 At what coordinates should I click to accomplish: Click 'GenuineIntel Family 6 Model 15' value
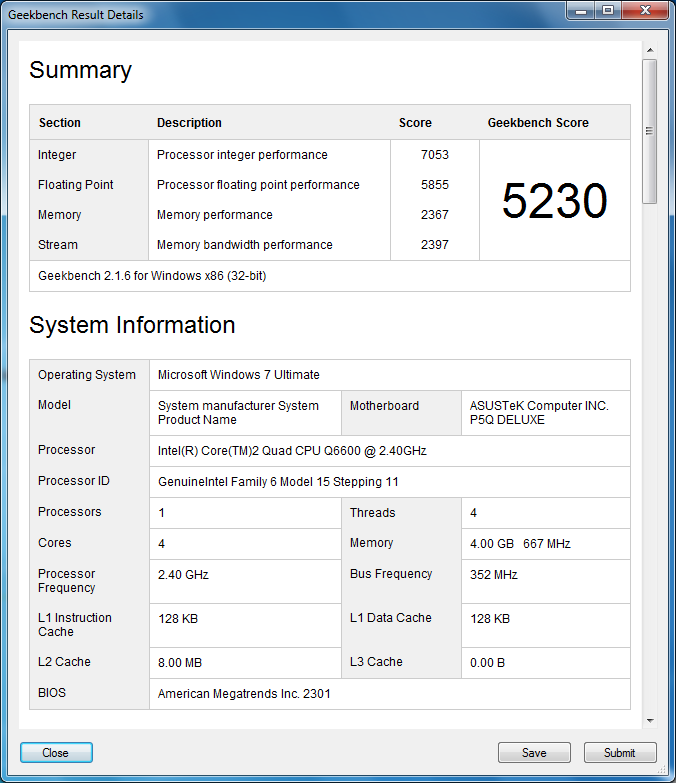[278, 482]
